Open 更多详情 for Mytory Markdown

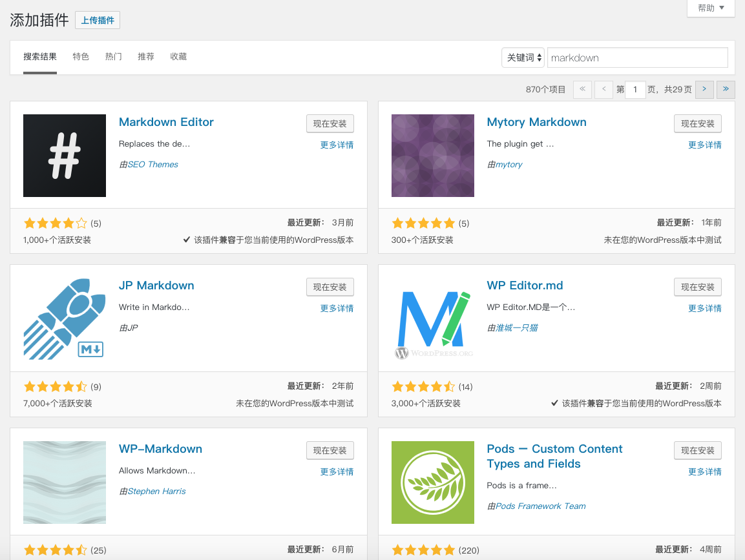point(704,145)
